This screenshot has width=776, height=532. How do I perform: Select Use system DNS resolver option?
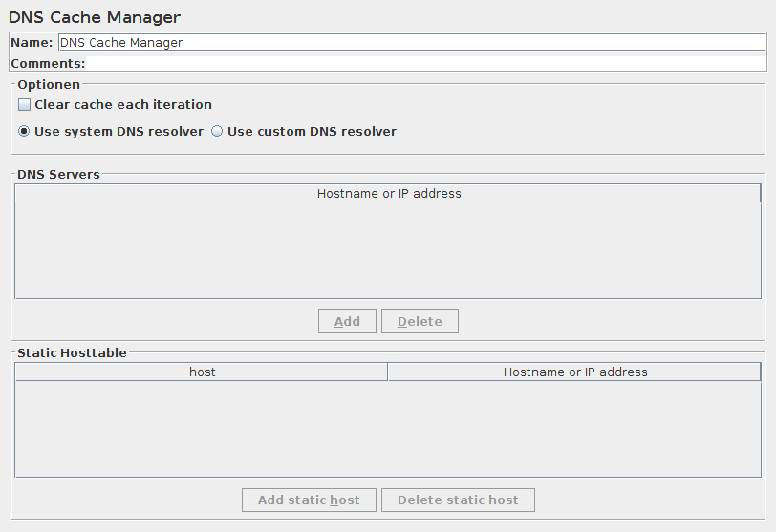pyautogui.click(x=25, y=132)
